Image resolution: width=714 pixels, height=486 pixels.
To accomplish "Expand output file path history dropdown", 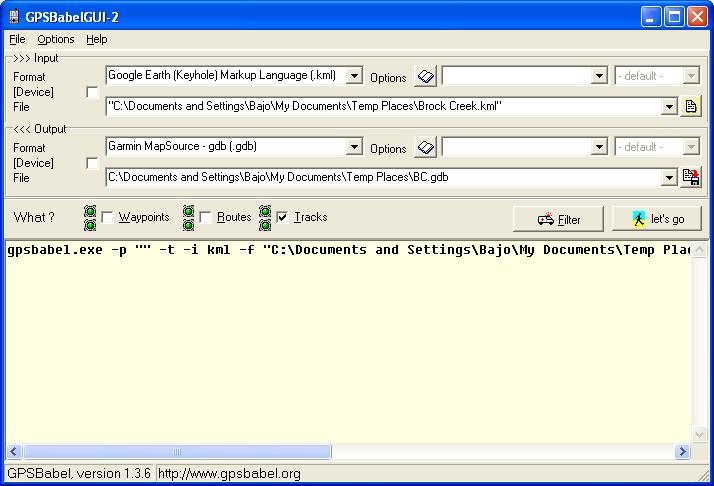I will point(669,178).
